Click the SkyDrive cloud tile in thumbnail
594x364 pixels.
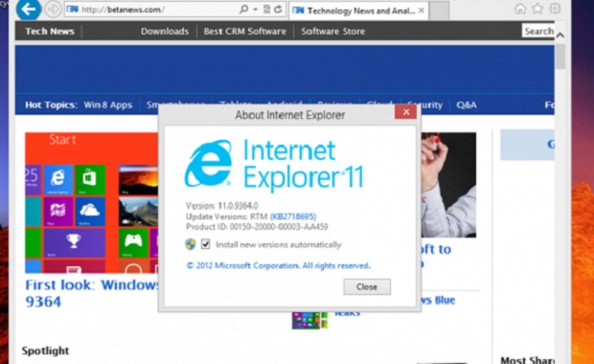(90, 211)
